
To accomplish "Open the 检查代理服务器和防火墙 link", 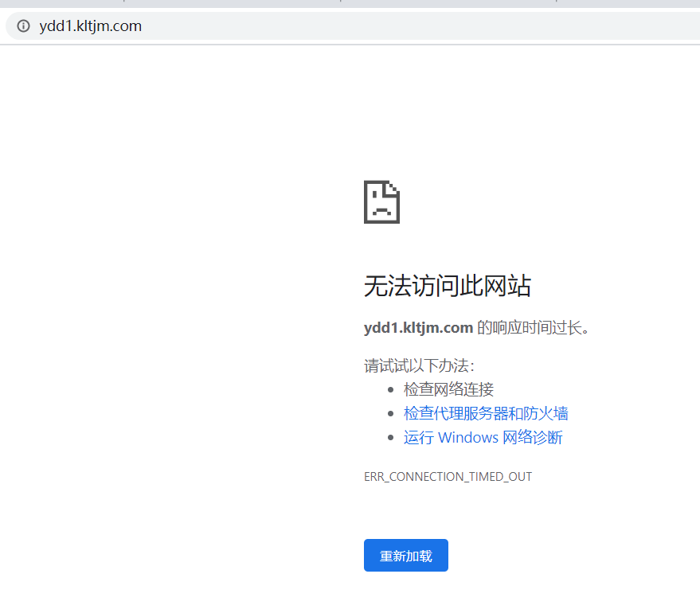I will [486, 413].
